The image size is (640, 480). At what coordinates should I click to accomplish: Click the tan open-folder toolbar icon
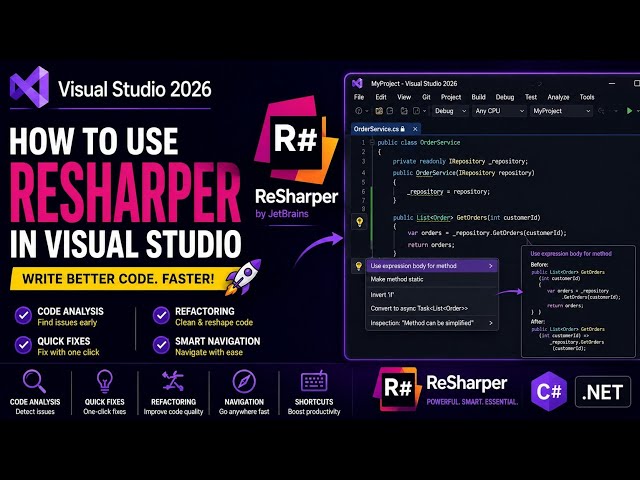pyautogui.click(x=379, y=111)
